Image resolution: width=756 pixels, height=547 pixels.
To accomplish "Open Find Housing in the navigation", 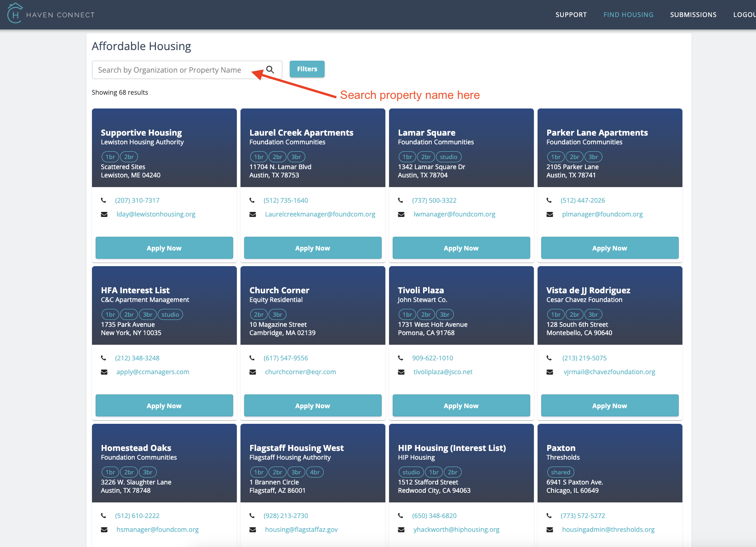I will coord(628,15).
